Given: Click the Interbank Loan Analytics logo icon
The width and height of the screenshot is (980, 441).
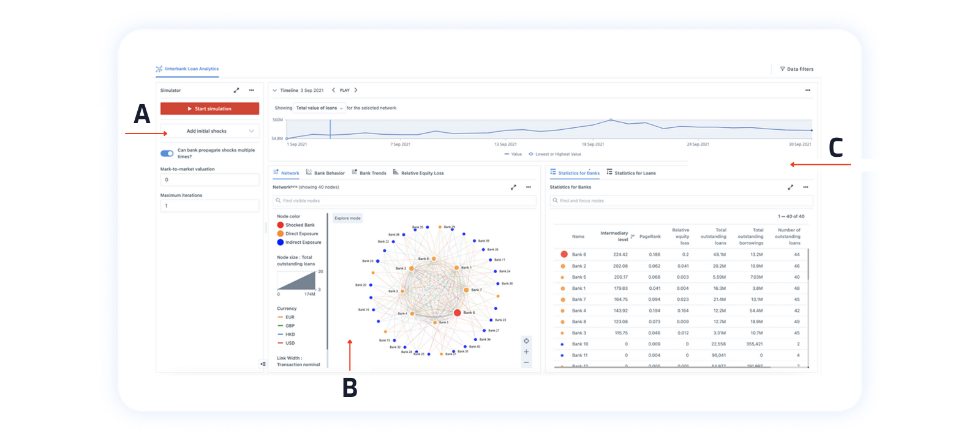Looking at the screenshot, I should [x=159, y=69].
